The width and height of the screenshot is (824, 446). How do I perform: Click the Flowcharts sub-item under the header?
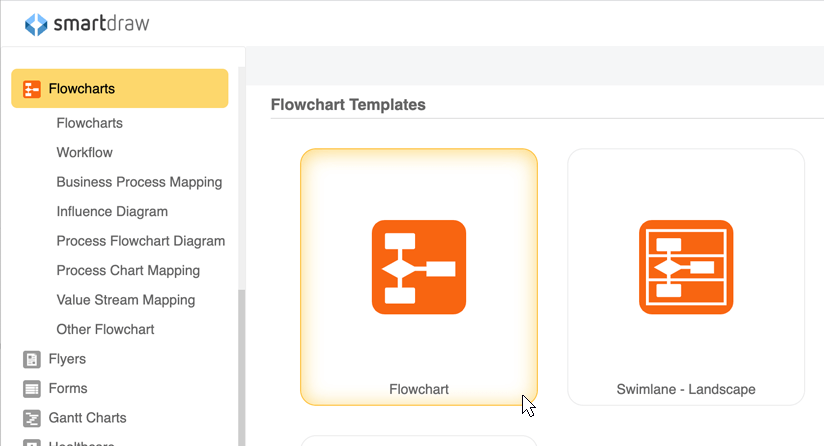click(x=89, y=123)
